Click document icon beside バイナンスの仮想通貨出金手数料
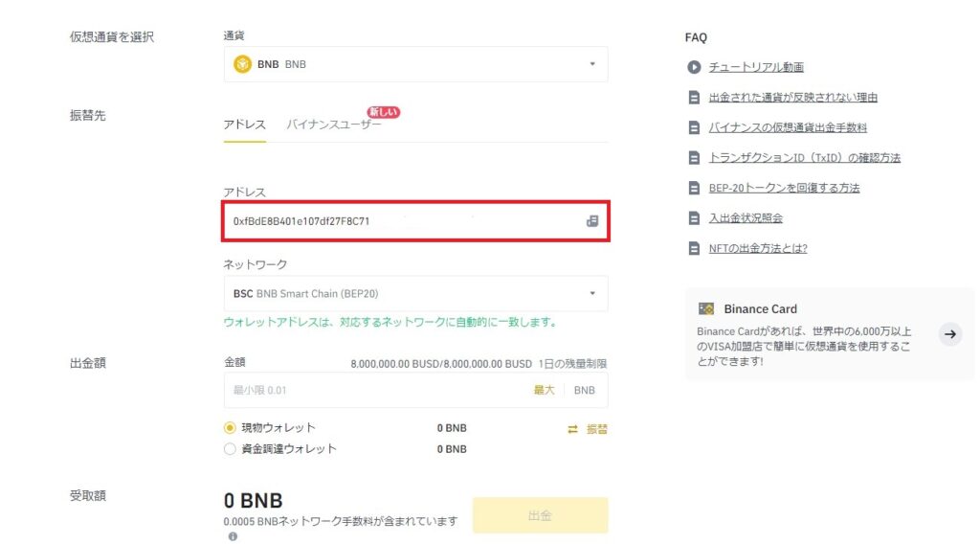980x544 pixels. pos(694,127)
